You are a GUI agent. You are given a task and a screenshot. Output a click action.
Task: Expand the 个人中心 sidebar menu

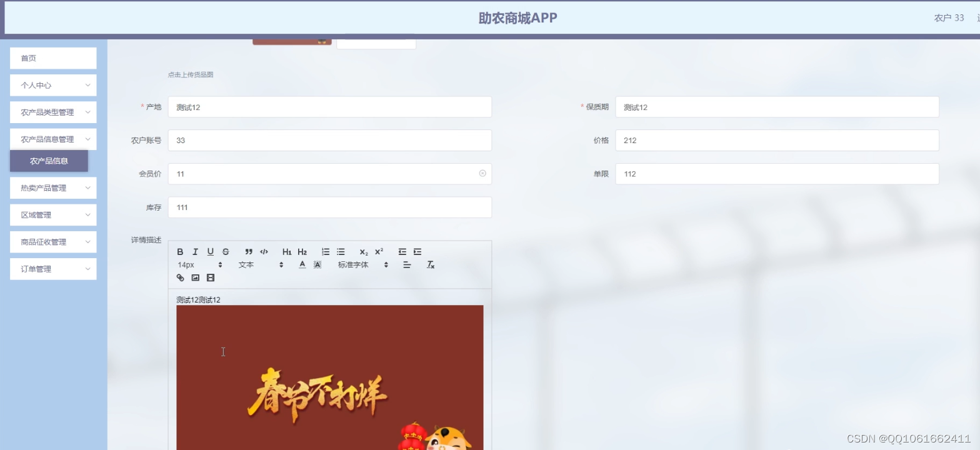pos(53,85)
